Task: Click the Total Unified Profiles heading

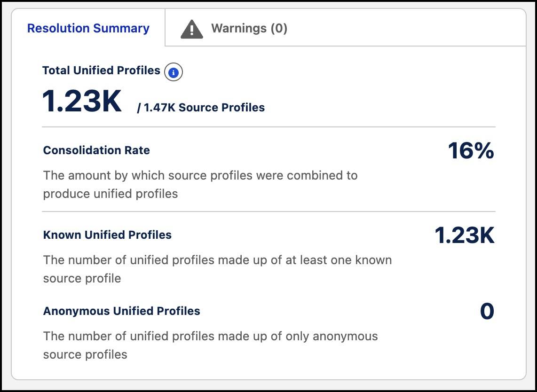Action: coord(101,71)
